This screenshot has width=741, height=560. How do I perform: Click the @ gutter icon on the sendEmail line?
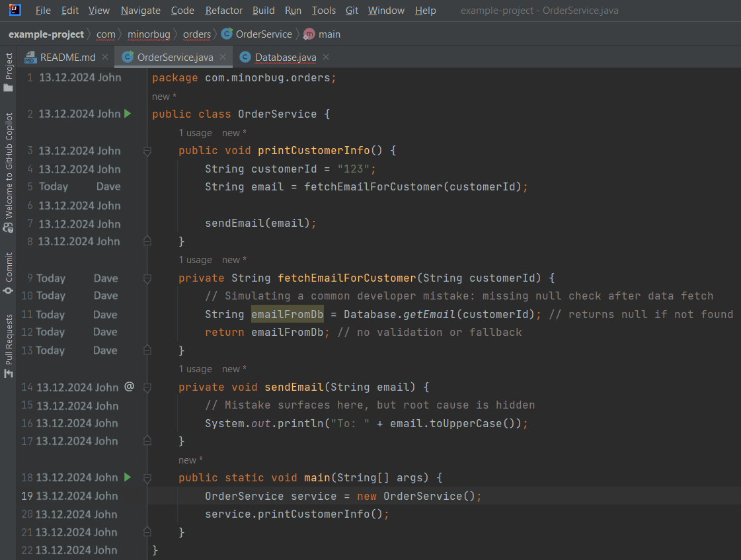[130, 387]
